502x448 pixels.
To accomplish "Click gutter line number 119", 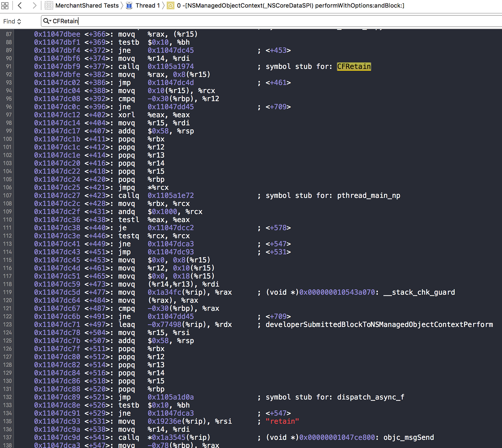I will tap(8, 293).
